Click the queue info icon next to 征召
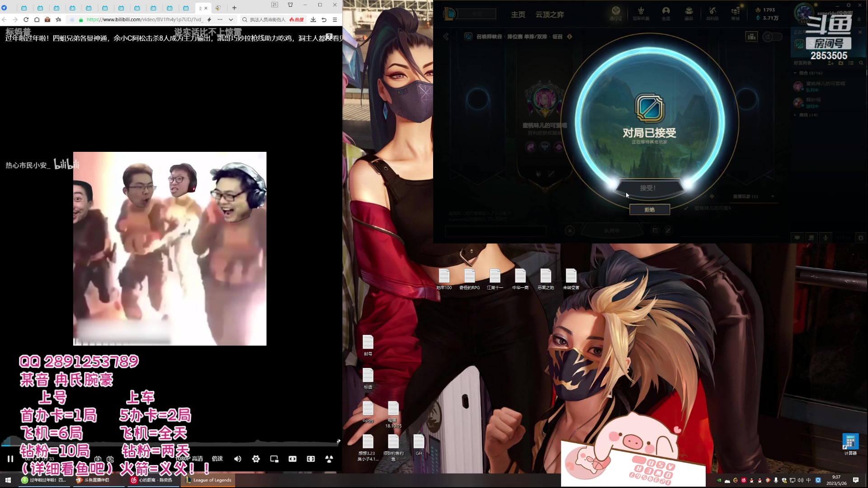The height and width of the screenshot is (488, 868). tap(570, 37)
